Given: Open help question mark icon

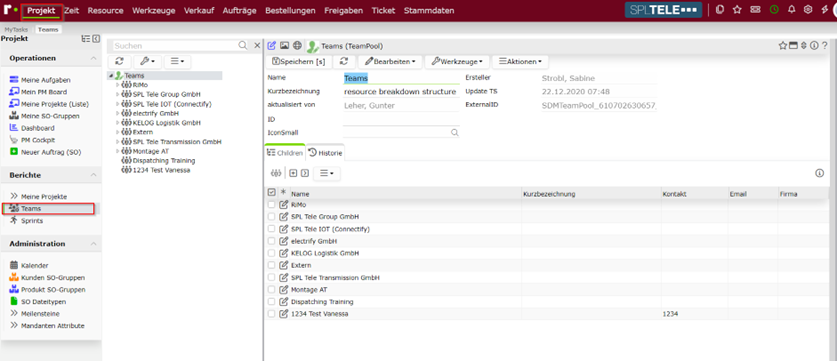Looking at the screenshot, I should coord(825,45).
